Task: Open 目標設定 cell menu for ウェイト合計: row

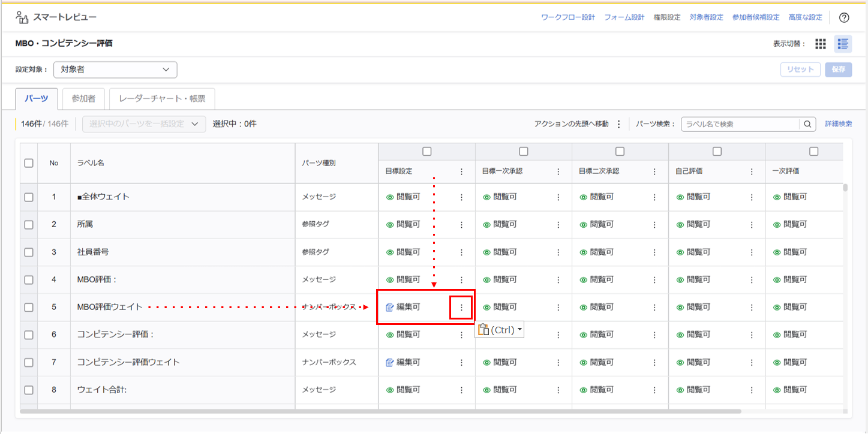Action: (x=461, y=390)
